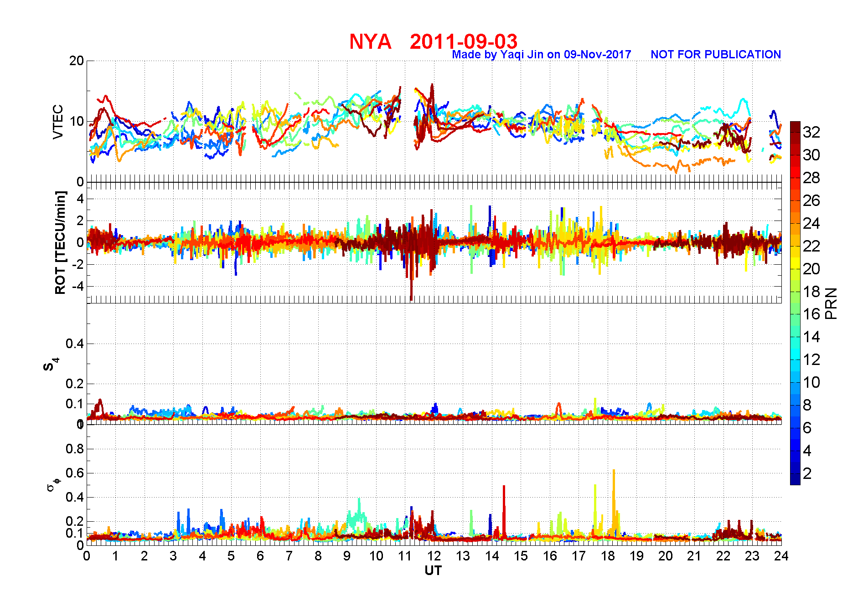Click the S4 panel y-axis label

(x=51, y=365)
